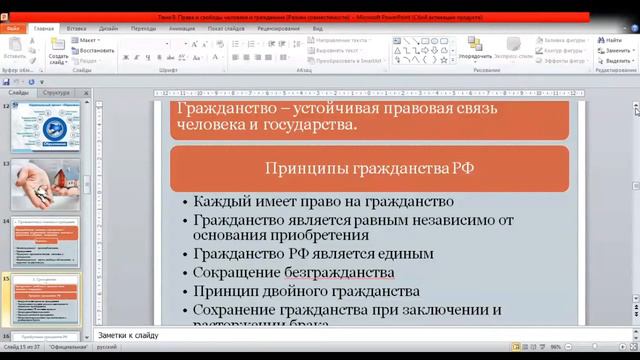
Task: Select slide 12 thumbnail
Action: [45, 127]
